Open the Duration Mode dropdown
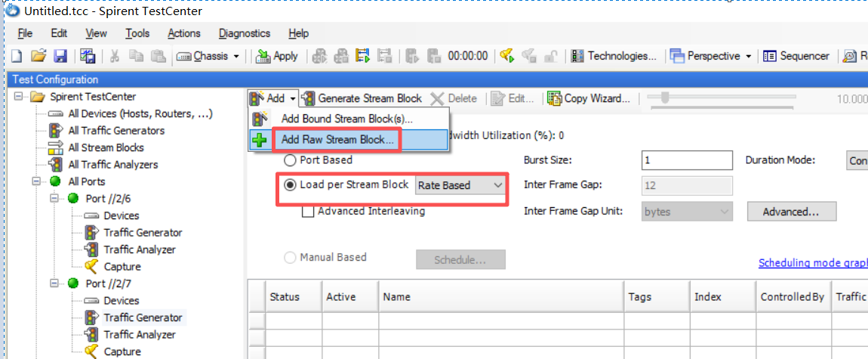The height and width of the screenshot is (359, 868). click(x=857, y=161)
